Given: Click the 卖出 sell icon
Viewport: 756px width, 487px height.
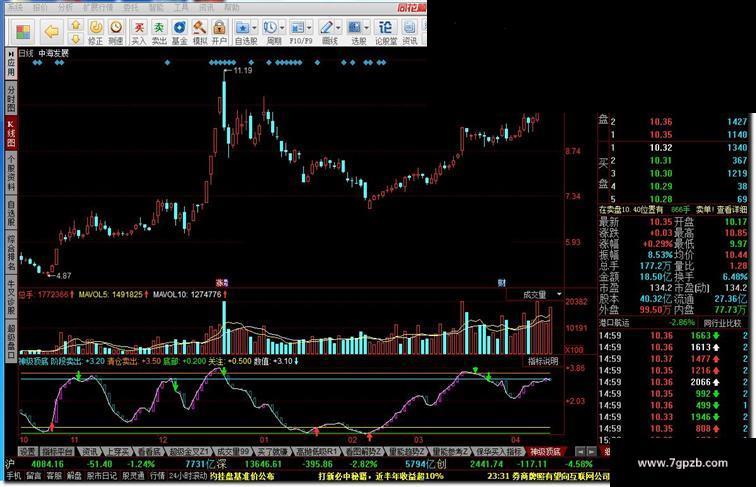Looking at the screenshot, I should (159, 32).
